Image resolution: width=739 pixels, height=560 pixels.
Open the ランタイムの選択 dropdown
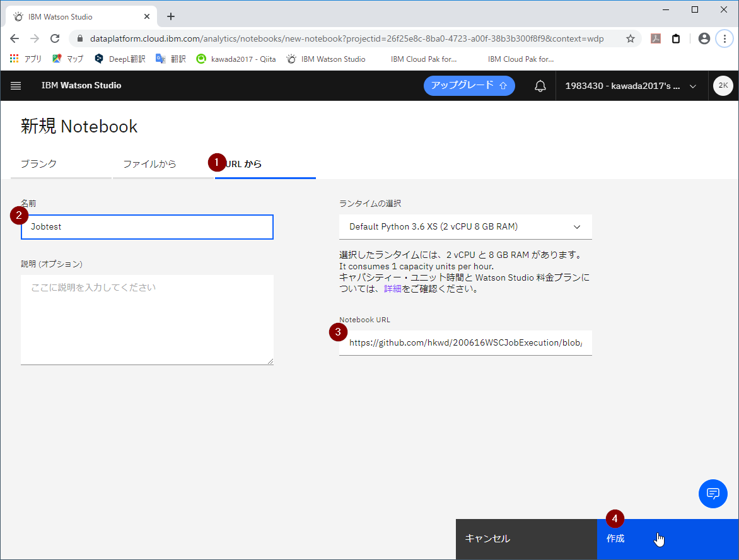click(465, 227)
